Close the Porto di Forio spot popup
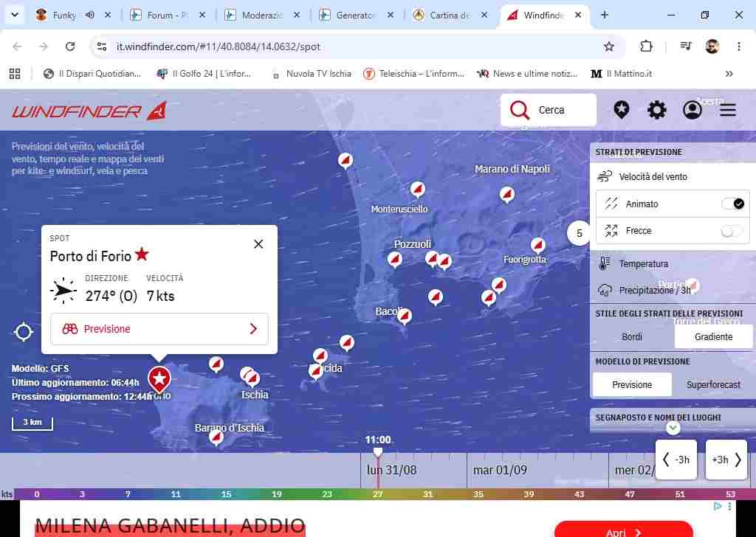This screenshot has width=756, height=537. tap(258, 244)
